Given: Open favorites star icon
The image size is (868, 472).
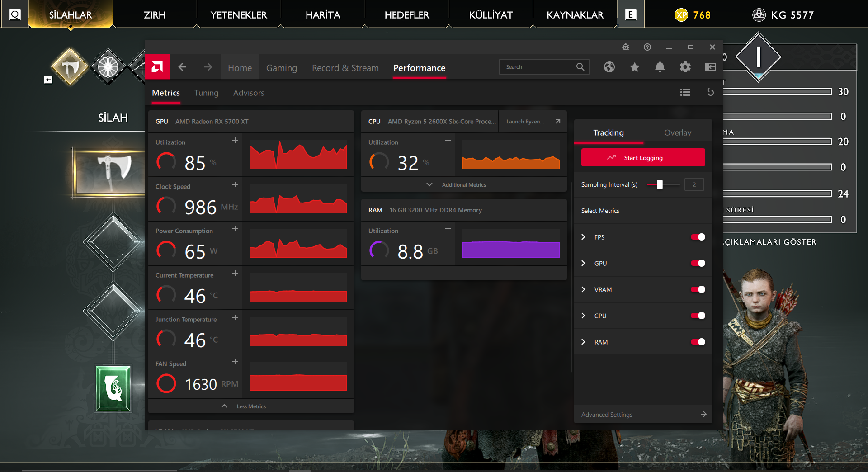Looking at the screenshot, I should [x=634, y=67].
